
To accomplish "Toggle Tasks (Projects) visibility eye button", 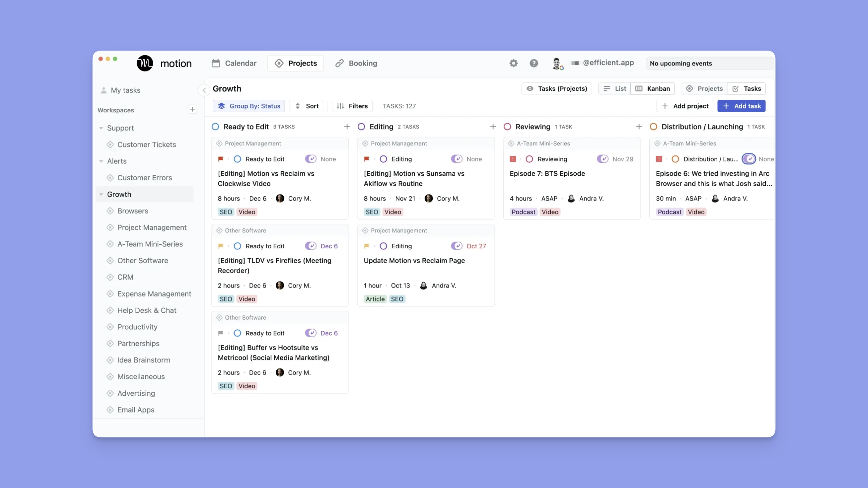I will (557, 89).
